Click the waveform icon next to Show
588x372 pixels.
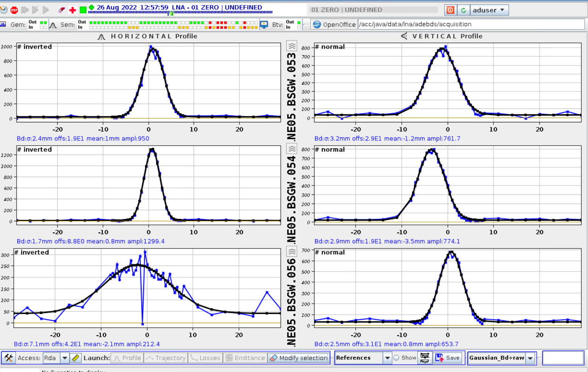click(x=425, y=358)
